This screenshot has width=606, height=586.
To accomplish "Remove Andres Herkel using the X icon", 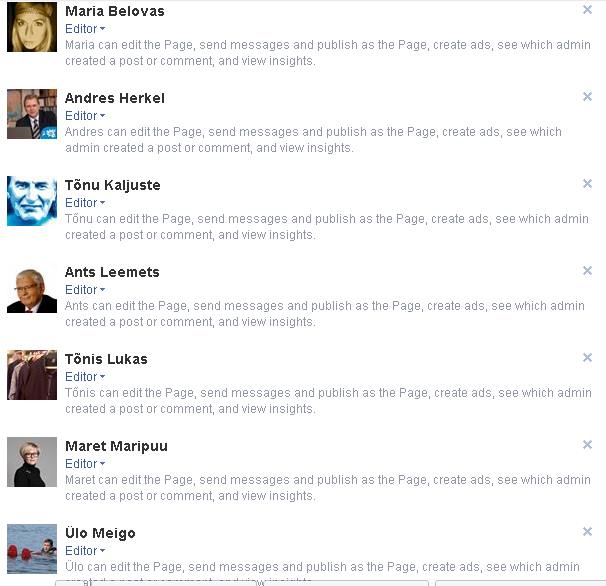I will (587, 97).
